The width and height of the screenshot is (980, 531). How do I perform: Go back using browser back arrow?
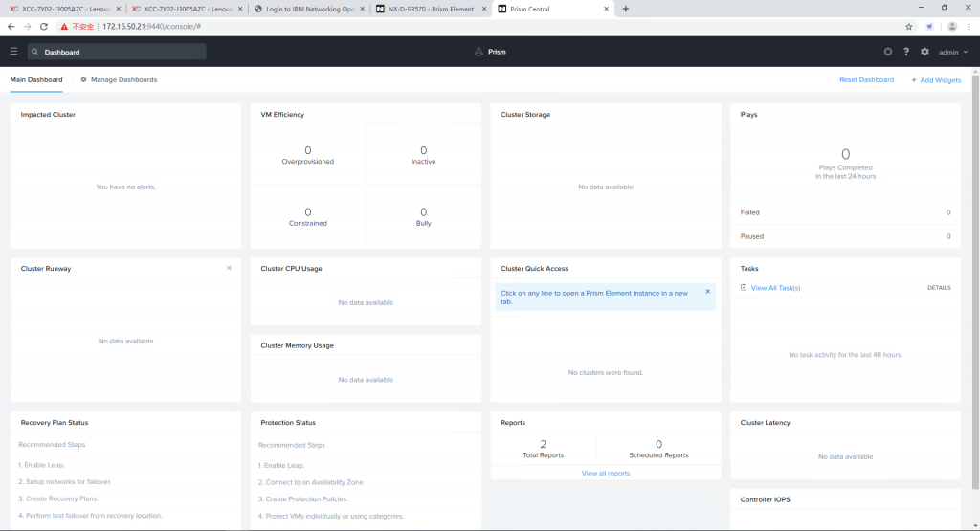coord(11,26)
